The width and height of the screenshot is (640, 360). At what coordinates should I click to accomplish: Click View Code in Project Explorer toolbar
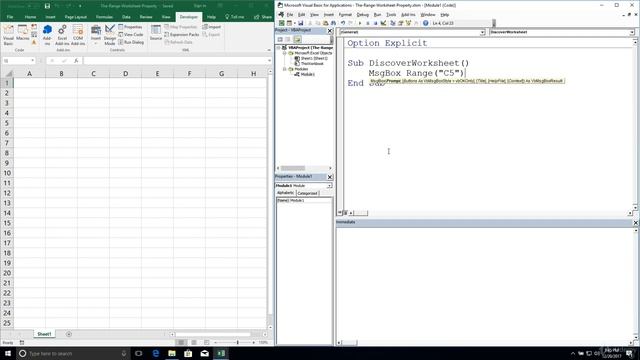[x=280, y=39]
